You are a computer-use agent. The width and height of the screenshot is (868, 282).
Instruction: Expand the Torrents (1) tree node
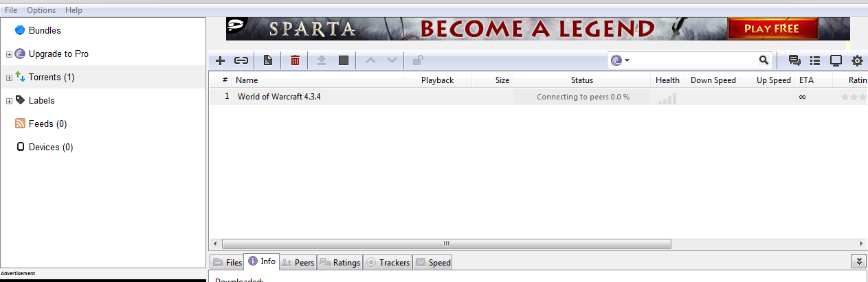tap(9, 78)
